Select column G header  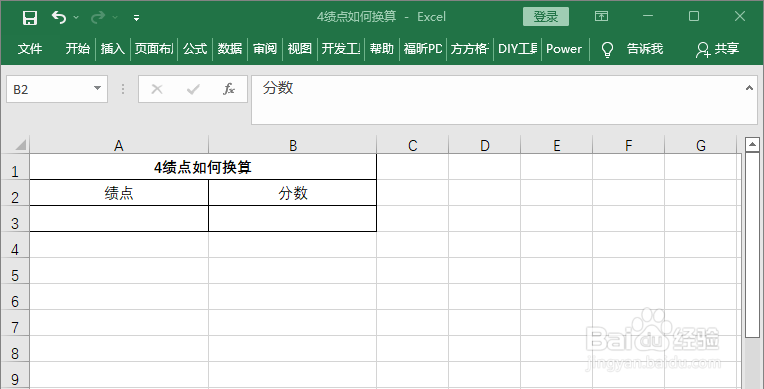point(701,145)
